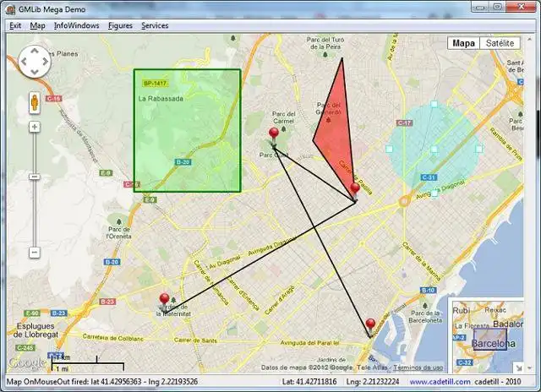The height and width of the screenshot is (392, 541).
Task: Pan the map left with arrow
Action: tap(24, 62)
